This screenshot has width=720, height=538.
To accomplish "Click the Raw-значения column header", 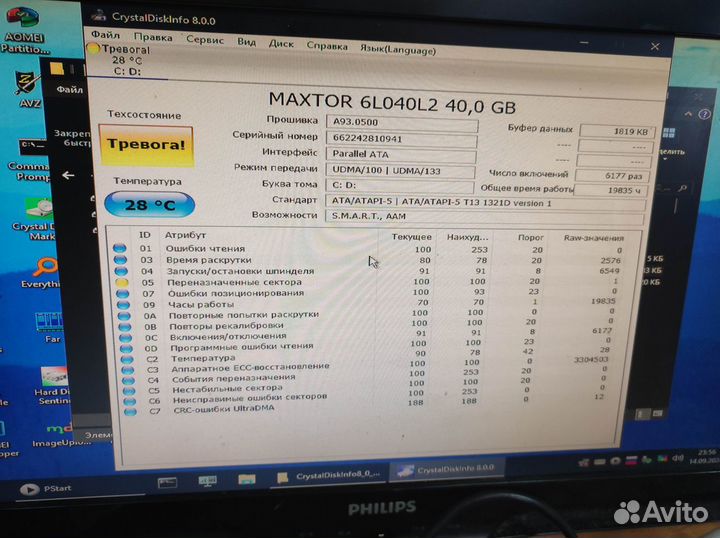I will pyautogui.click(x=594, y=238).
